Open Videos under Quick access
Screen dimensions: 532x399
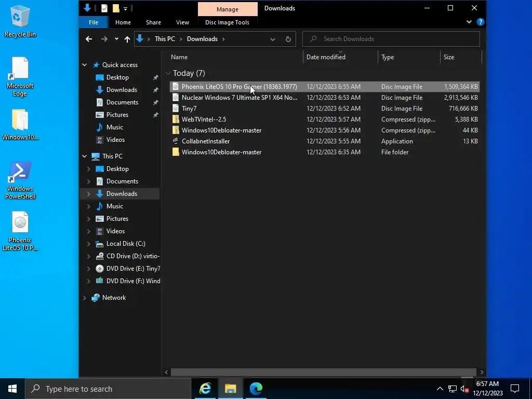tap(115, 140)
